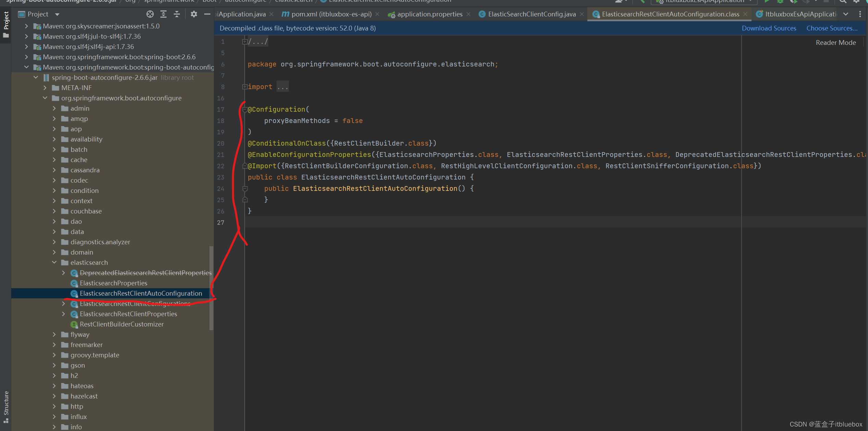Select the amqp package folder
Image resolution: width=868 pixels, height=431 pixels.
(79, 119)
